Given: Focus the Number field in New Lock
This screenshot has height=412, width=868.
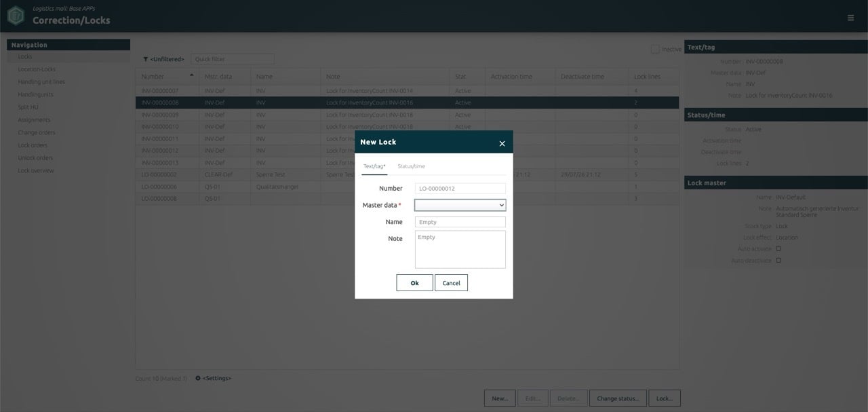Looking at the screenshot, I should [460, 188].
